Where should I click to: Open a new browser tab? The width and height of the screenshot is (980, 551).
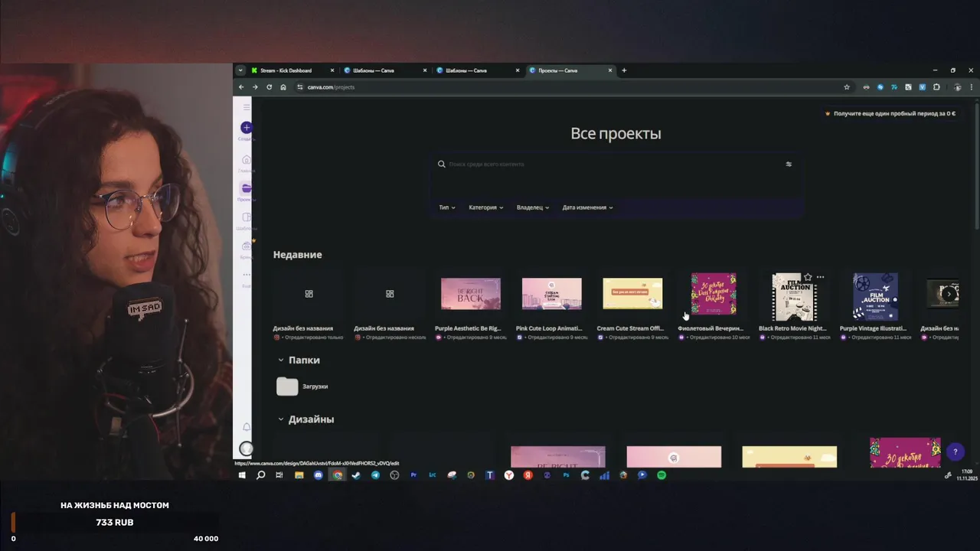pyautogui.click(x=624, y=70)
